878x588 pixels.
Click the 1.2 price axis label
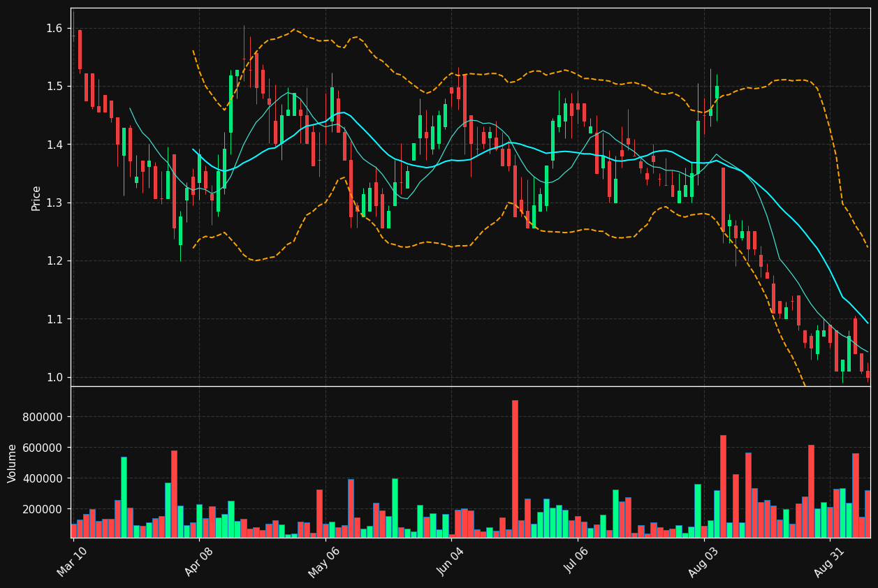click(x=55, y=260)
